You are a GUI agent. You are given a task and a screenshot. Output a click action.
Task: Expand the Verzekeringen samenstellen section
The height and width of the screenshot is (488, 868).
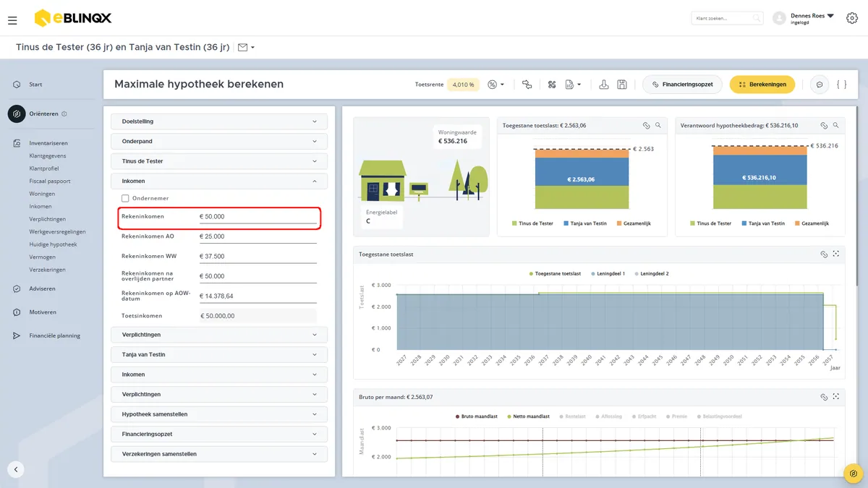tap(219, 454)
